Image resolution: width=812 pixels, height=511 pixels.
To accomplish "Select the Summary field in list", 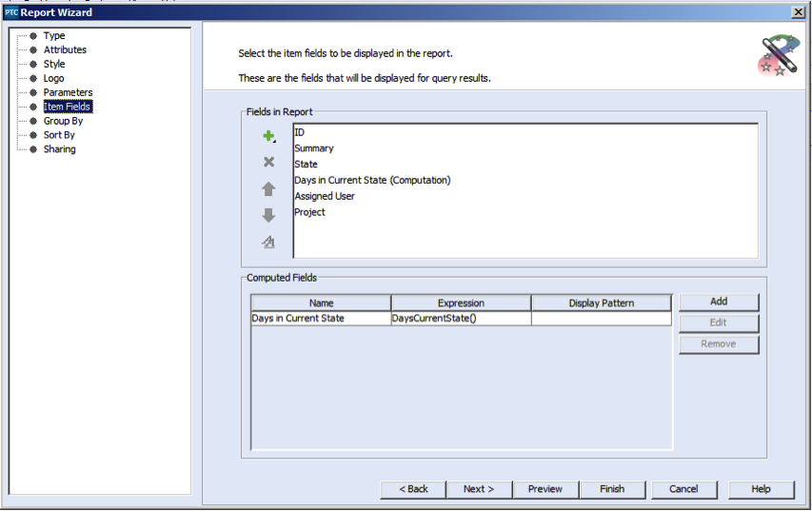I will click(525, 148).
